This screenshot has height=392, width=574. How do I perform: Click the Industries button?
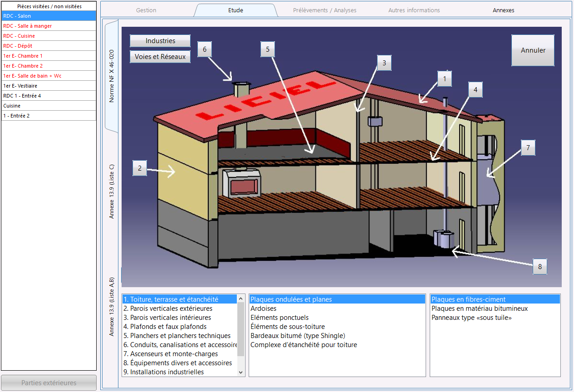click(160, 41)
